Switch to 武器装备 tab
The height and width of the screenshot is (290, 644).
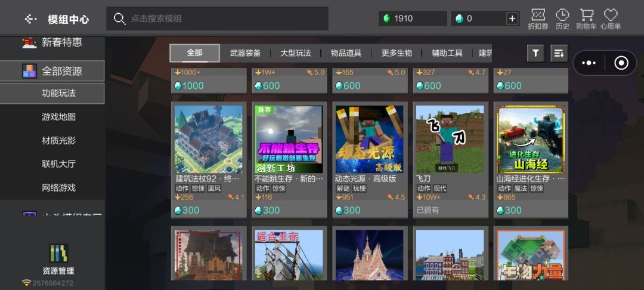click(x=245, y=53)
